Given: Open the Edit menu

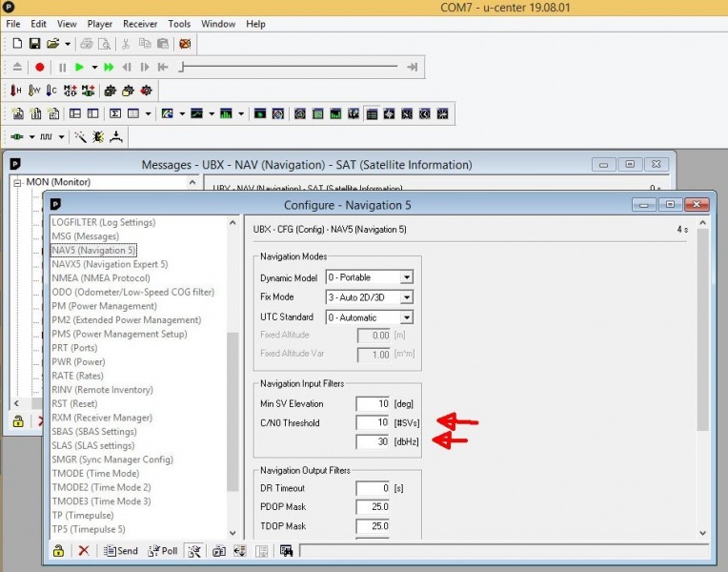Looking at the screenshot, I should (38, 24).
